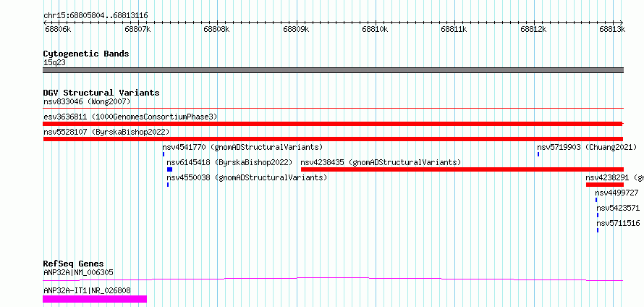
Task: Click the small blue nsv5423571 marker
Action: (x=598, y=215)
